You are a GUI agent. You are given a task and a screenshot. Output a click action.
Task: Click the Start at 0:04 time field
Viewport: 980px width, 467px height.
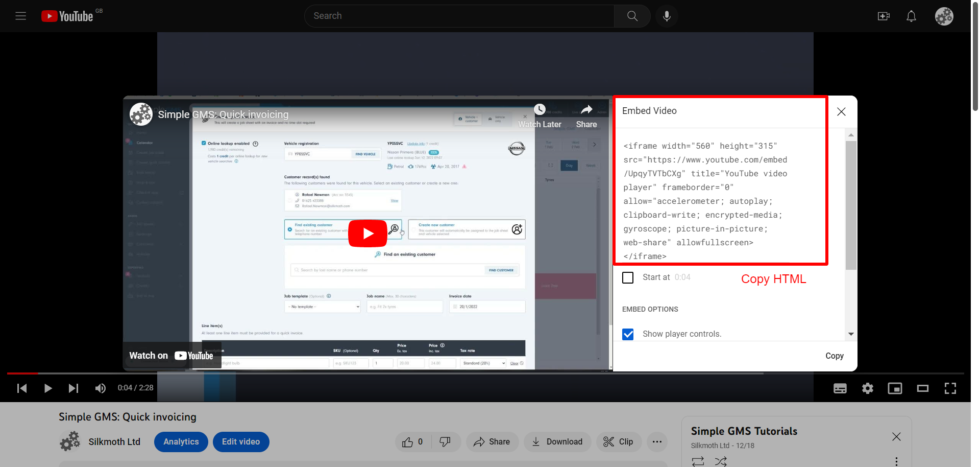click(x=682, y=277)
